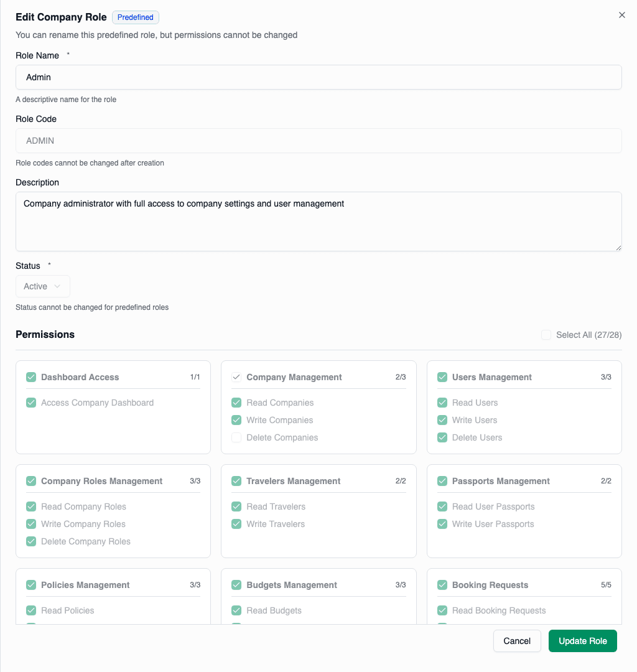Click inside the Description text area
Viewport: 637px width, 672px height.
318,221
